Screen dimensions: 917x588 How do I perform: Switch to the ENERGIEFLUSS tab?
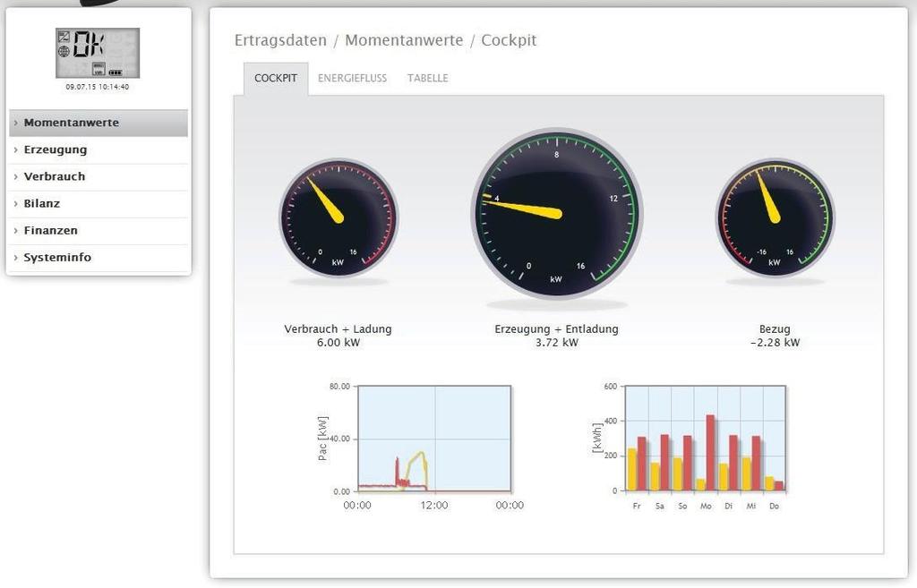352,79
